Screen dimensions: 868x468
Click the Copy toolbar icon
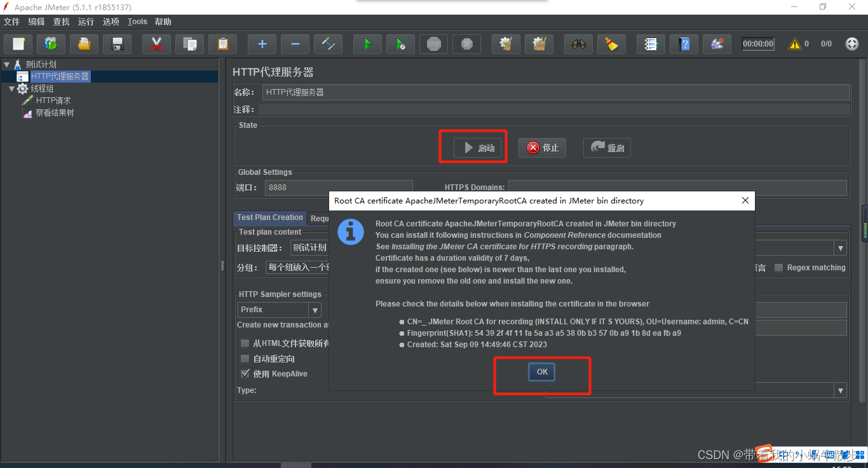coord(189,44)
